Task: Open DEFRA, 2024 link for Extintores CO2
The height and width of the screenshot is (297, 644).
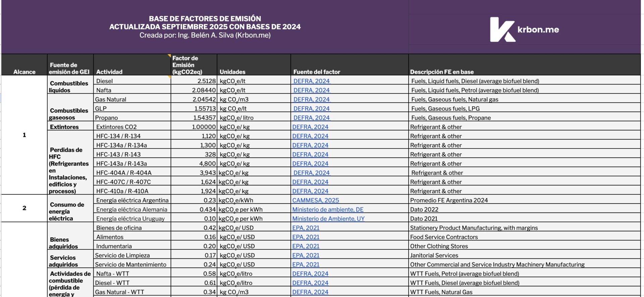Action: 310,127
